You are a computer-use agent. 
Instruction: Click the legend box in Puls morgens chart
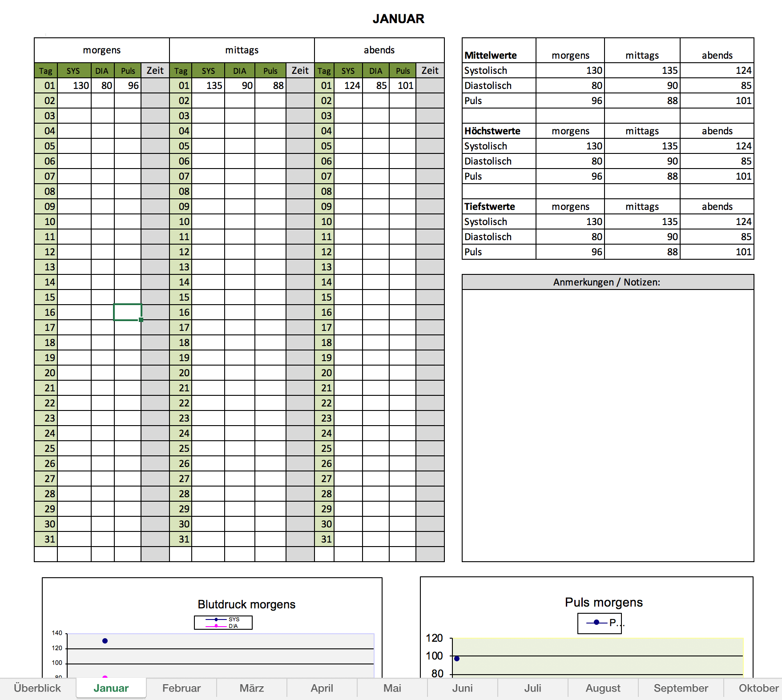click(600, 623)
